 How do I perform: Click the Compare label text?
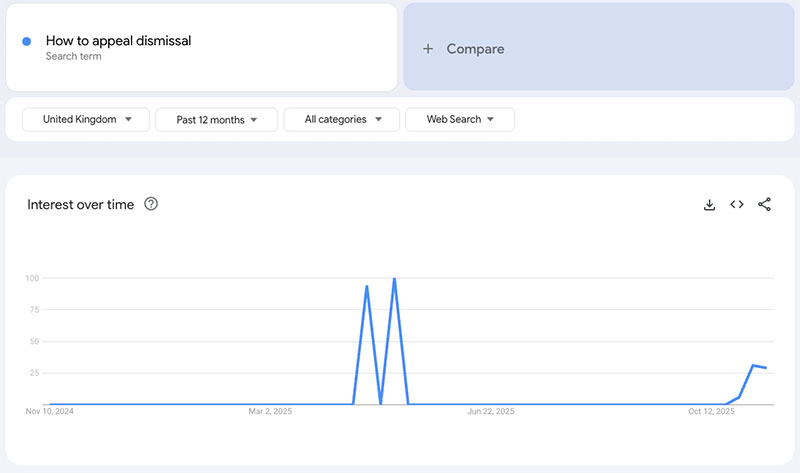point(475,49)
